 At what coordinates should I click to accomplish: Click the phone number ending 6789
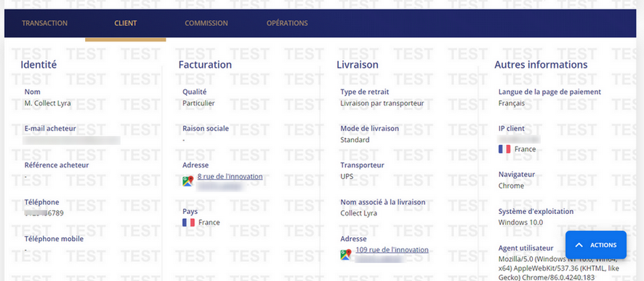[44, 213]
